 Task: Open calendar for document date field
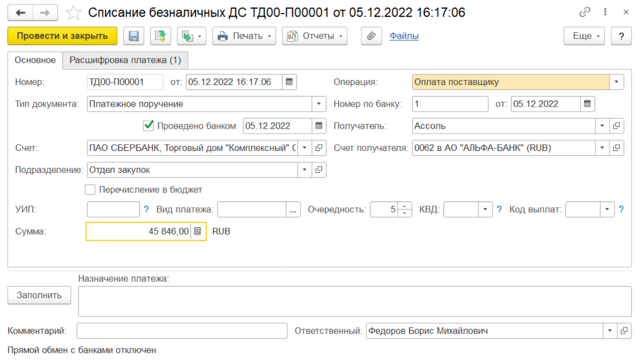[x=289, y=82]
